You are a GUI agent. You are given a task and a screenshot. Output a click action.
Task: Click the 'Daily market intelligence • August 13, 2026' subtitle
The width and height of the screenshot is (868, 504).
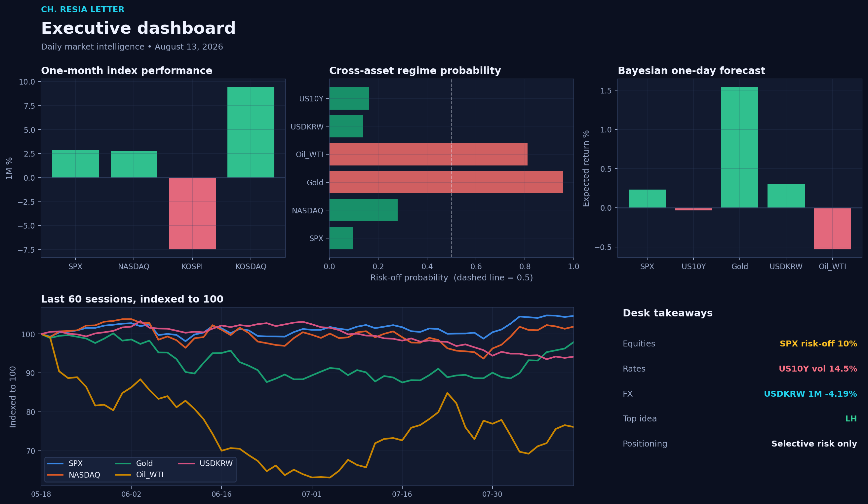132,47
